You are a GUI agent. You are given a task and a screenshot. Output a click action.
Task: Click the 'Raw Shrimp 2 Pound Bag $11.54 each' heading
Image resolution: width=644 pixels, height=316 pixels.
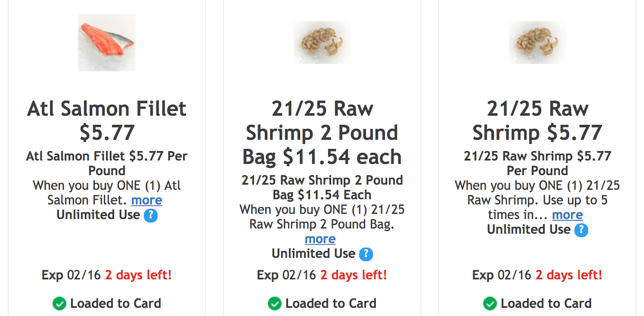tap(322, 132)
